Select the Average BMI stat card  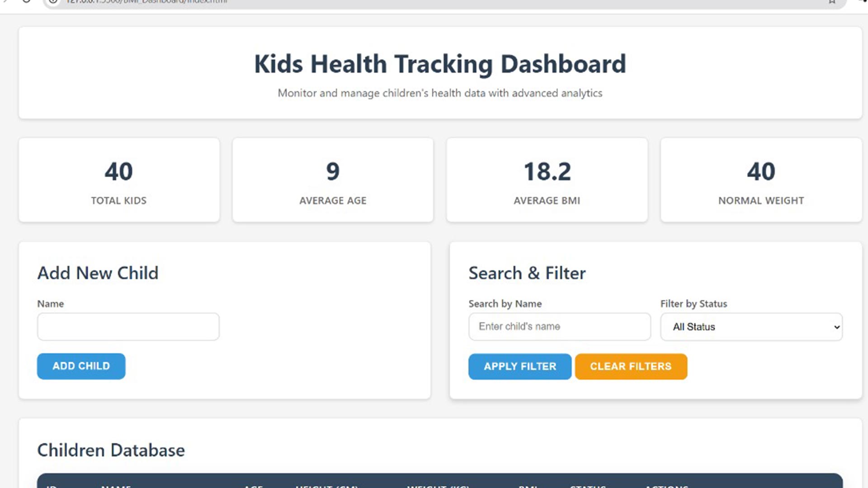point(547,180)
